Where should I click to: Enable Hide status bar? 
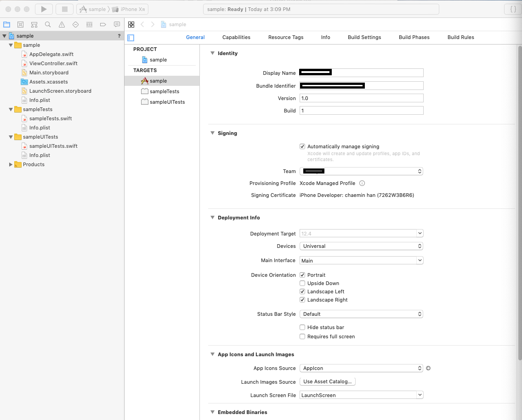point(302,327)
